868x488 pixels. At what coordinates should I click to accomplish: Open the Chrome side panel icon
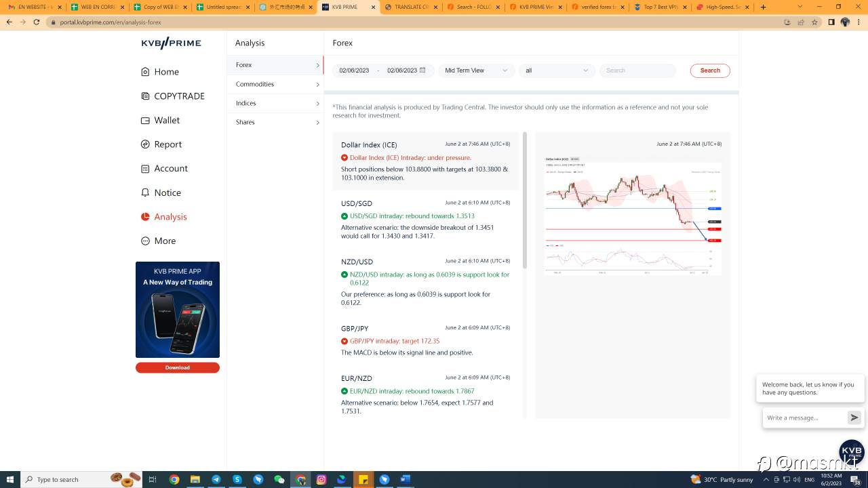(831, 22)
